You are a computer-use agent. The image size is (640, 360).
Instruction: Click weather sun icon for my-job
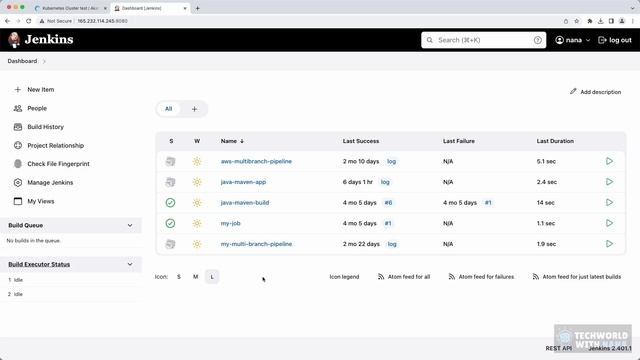coord(197,223)
